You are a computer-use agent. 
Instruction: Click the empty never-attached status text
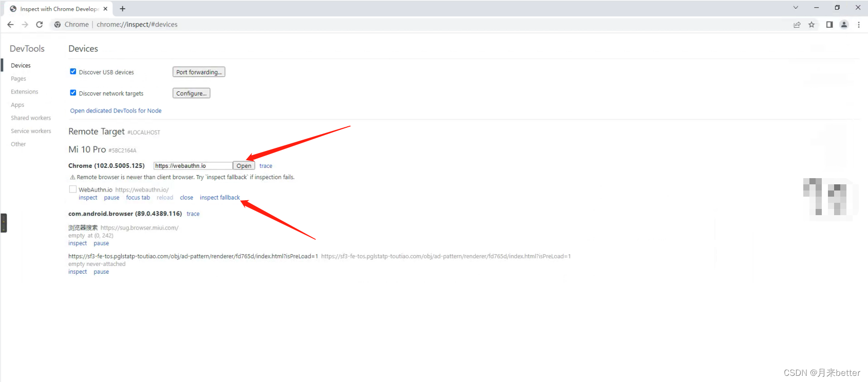pos(97,264)
